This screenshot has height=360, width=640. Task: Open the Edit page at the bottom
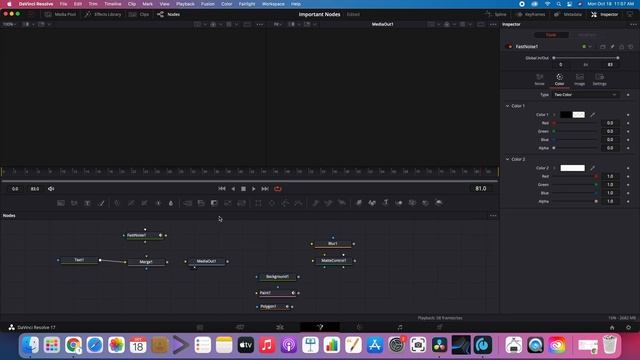coord(280,327)
